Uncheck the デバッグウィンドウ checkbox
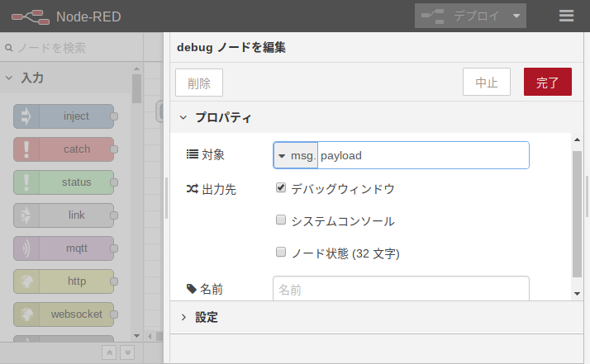The image size is (590, 364). coord(281,188)
